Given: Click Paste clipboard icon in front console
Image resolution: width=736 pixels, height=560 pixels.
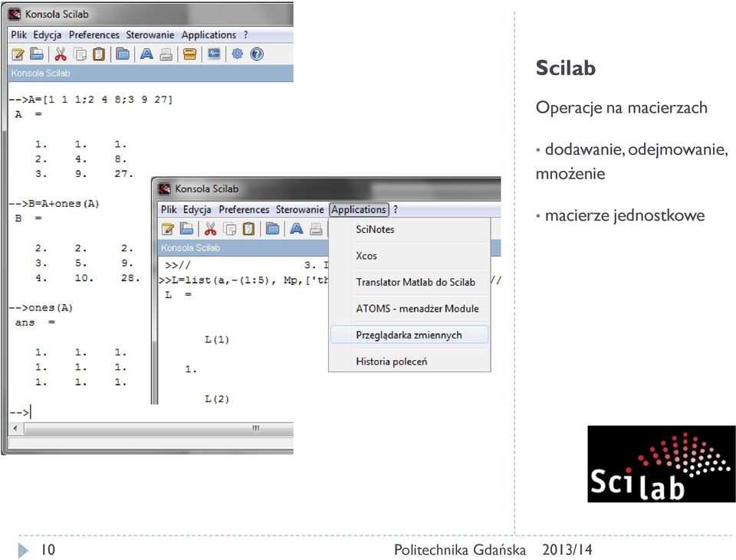Looking at the screenshot, I should pyautogui.click(x=248, y=229).
